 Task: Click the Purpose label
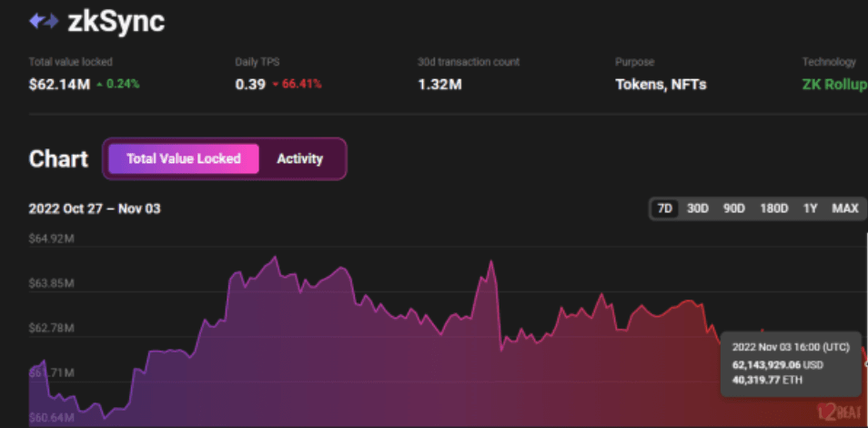point(634,62)
